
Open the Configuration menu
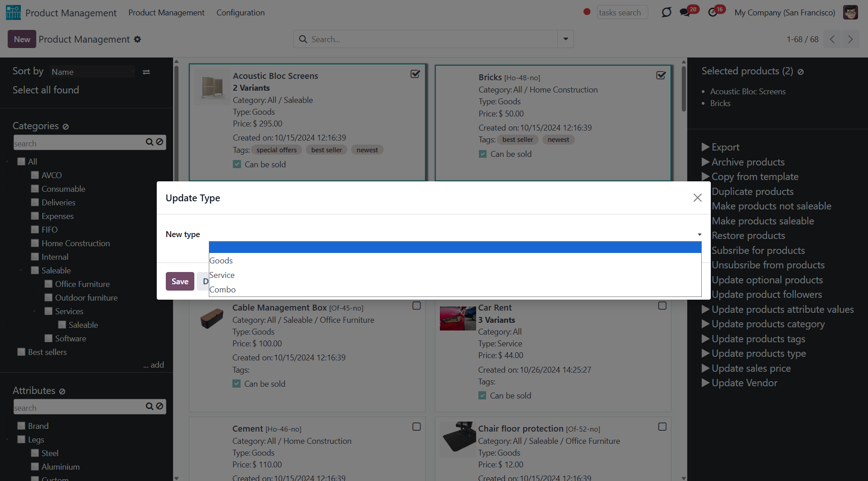241,13
